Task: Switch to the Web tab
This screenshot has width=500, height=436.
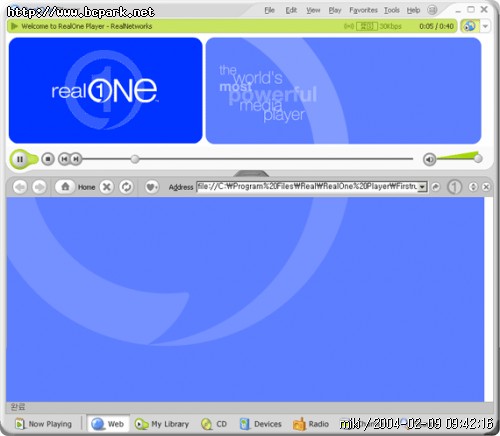Action: [108, 424]
